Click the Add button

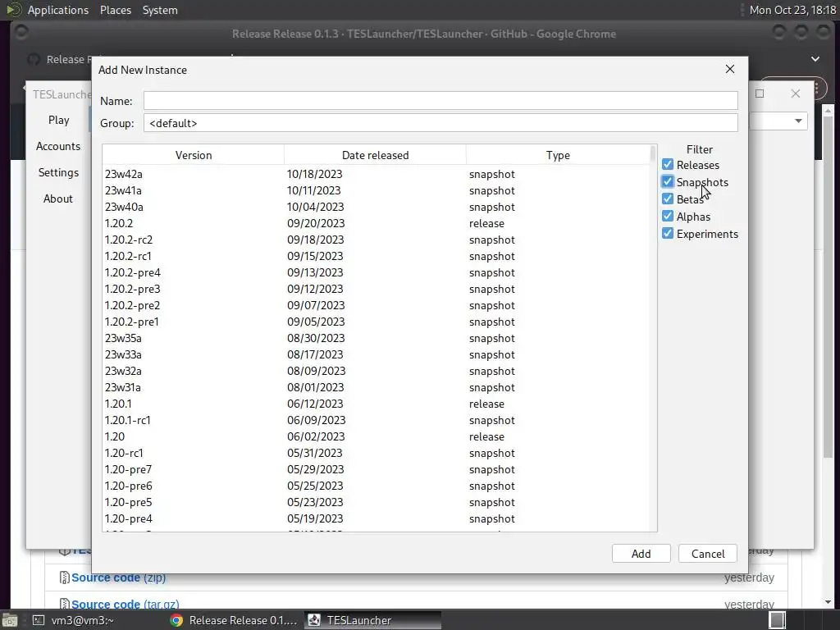coord(641,554)
